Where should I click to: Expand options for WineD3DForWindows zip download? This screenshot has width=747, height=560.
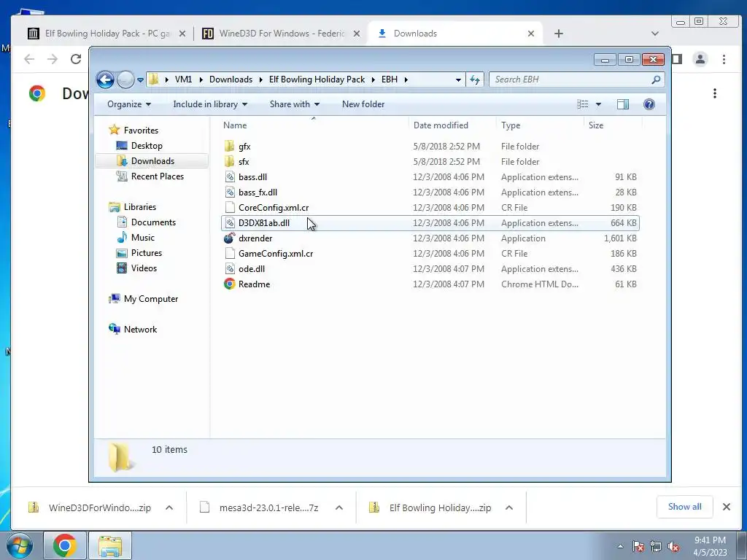pyautogui.click(x=169, y=507)
